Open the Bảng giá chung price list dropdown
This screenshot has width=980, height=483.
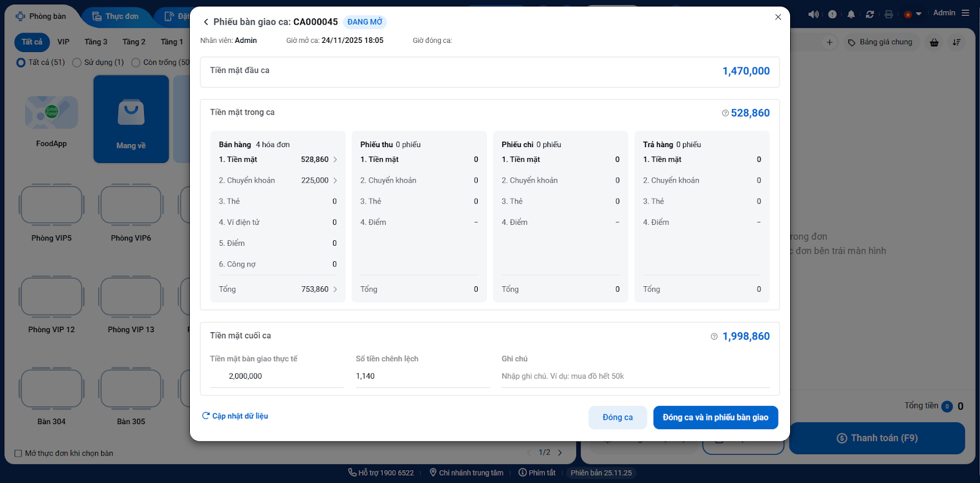coord(880,42)
